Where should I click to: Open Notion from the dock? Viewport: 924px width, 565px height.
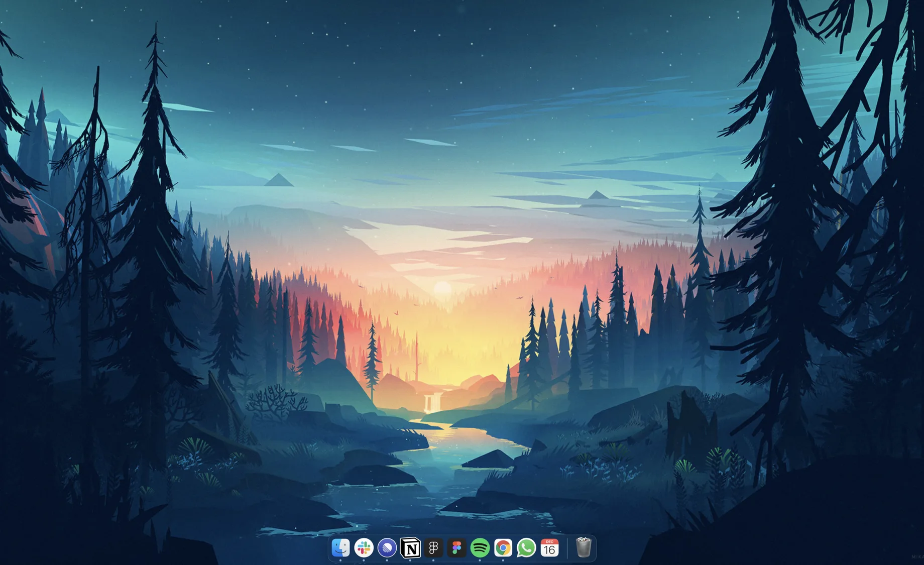(x=410, y=547)
